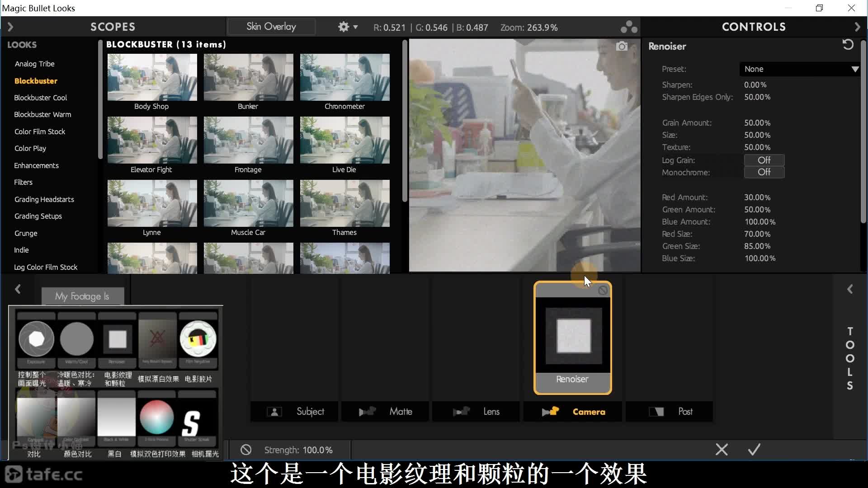Click the TOOLS vertical label
This screenshot has height=488, width=868.
[850, 358]
